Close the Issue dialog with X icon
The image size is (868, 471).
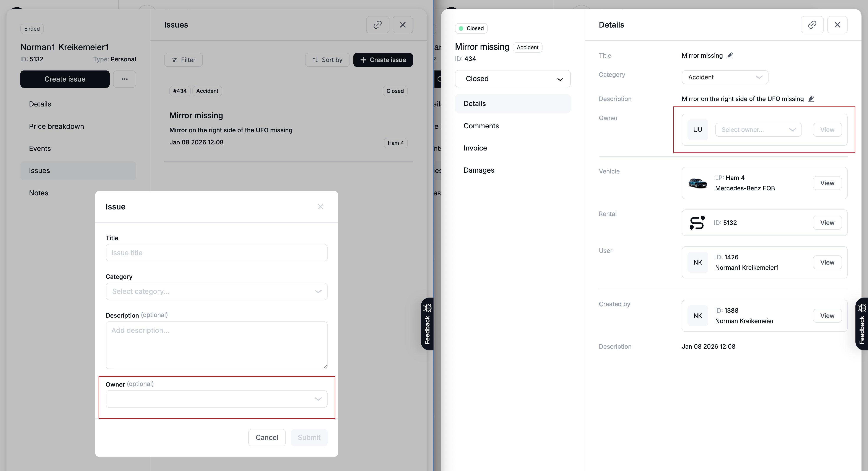(x=320, y=207)
